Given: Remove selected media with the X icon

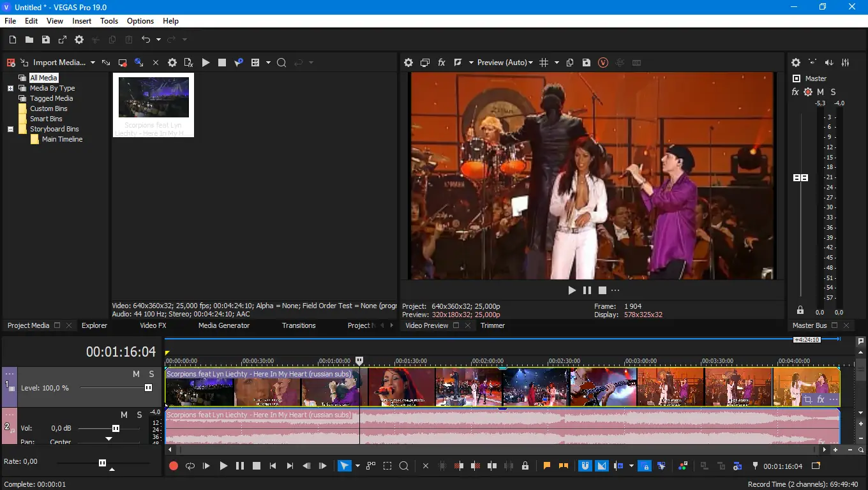Looking at the screenshot, I should (156, 63).
